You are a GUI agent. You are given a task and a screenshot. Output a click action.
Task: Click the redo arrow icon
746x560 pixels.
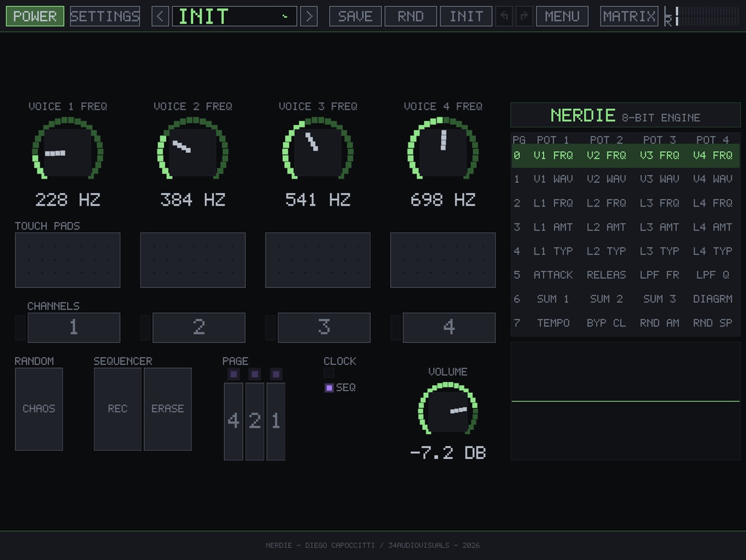tap(524, 16)
